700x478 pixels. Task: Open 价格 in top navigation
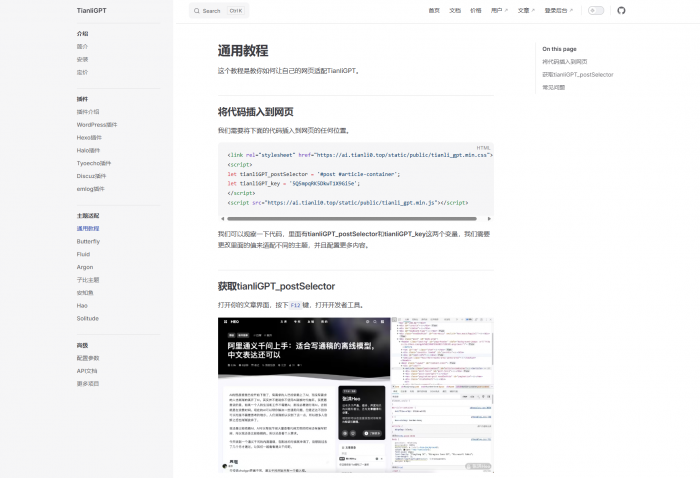click(475, 10)
